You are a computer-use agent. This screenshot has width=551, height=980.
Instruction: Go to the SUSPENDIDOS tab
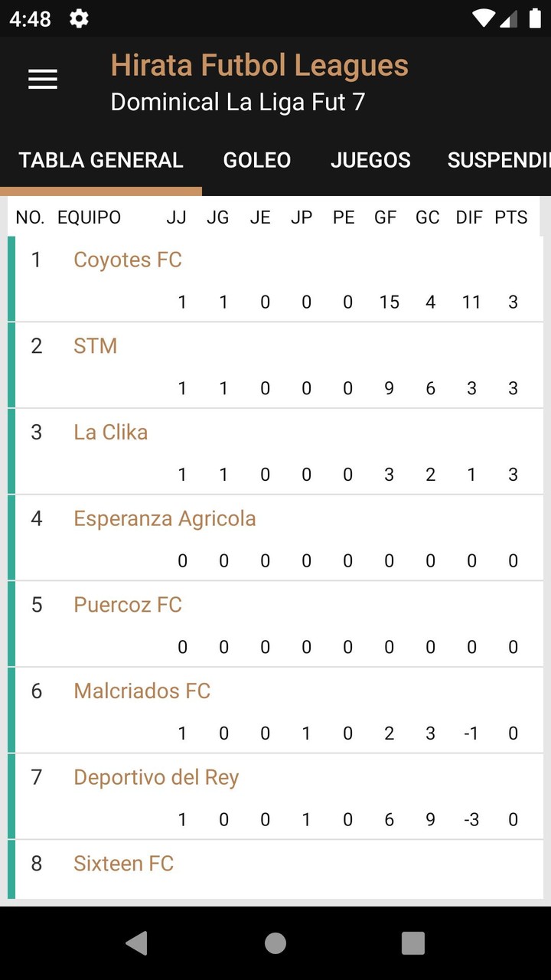tap(497, 160)
